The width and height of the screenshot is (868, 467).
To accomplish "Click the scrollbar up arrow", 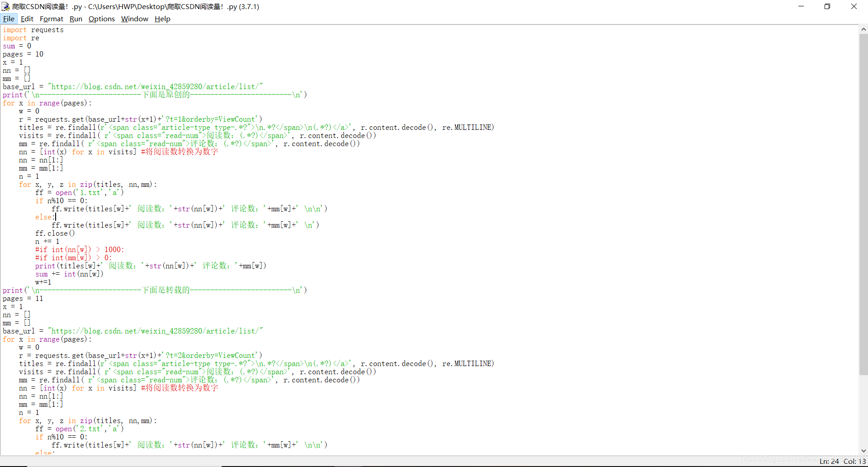I will [863, 29].
